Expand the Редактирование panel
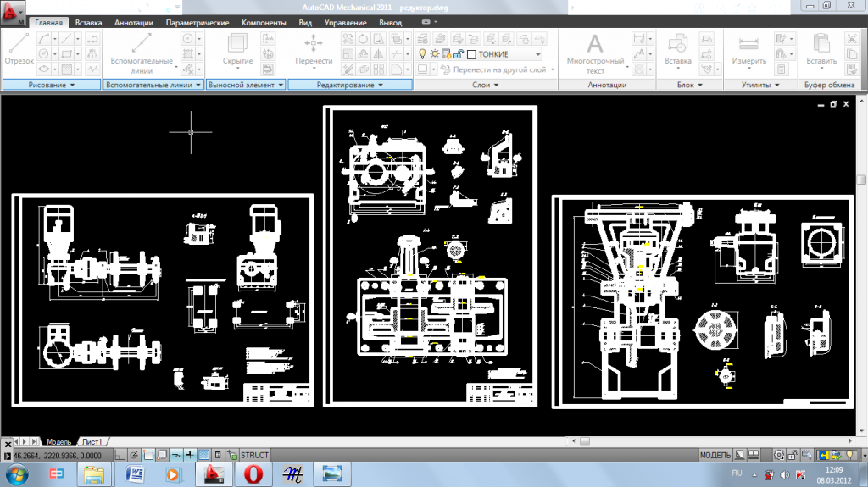868x487 pixels. coord(350,85)
